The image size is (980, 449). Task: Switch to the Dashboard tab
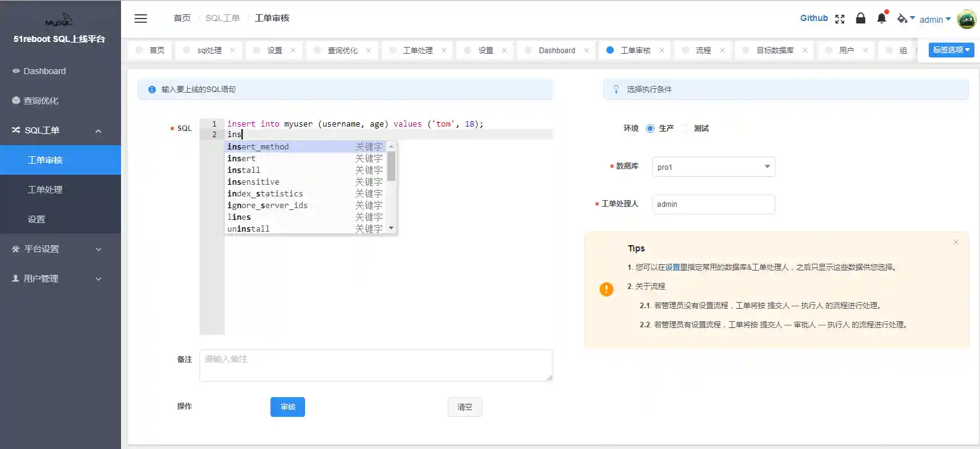coord(556,51)
